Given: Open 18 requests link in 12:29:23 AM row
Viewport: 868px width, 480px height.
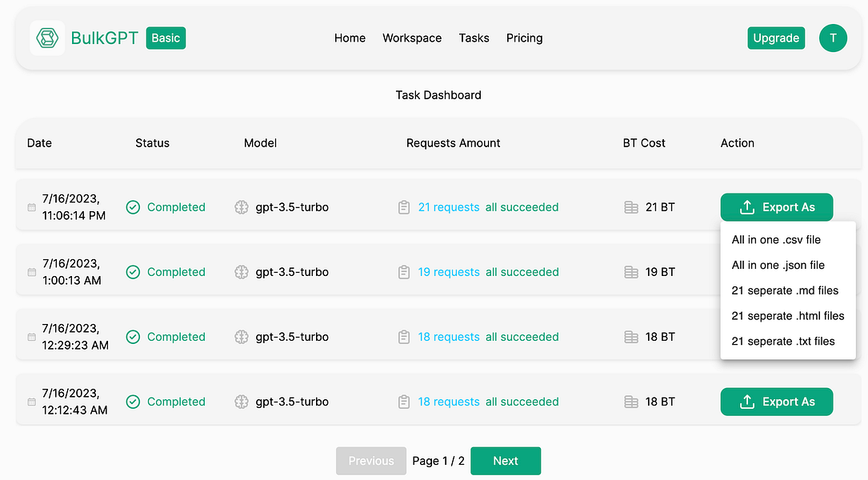Looking at the screenshot, I should [x=448, y=337].
